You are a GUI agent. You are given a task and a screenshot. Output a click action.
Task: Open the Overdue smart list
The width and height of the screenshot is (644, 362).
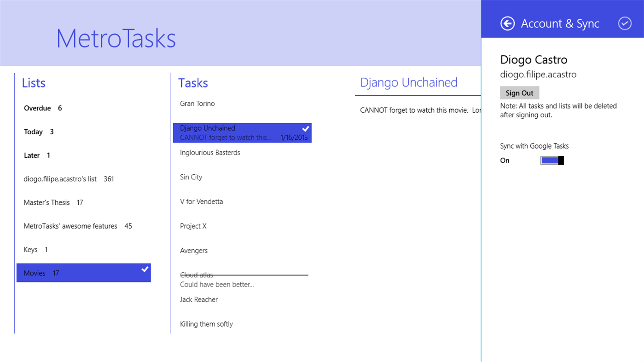pos(38,108)
